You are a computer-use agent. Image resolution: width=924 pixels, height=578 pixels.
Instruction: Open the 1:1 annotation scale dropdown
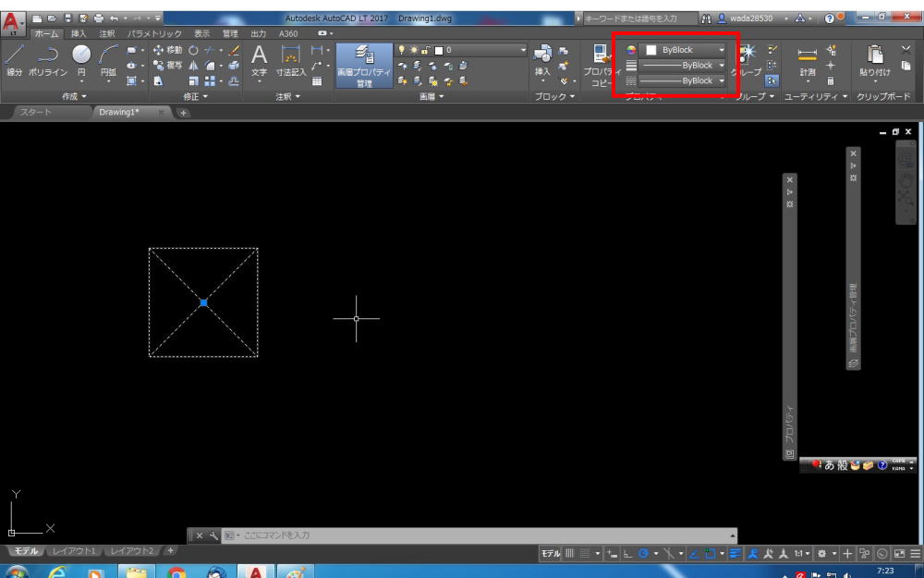pyautogui.click(x=801, y=553)
